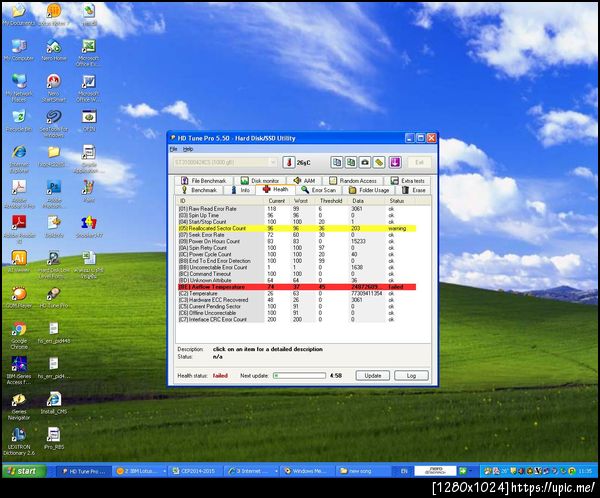The image size is (600, 498).
Task: Open the HD Tune Pro desktop shortcut
Action: [x=54, y=297]
